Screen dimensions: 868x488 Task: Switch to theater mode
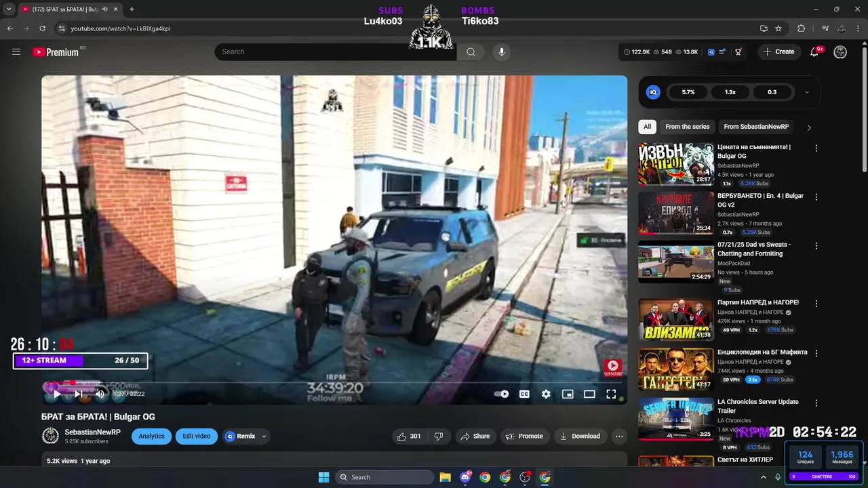[589, 394]
